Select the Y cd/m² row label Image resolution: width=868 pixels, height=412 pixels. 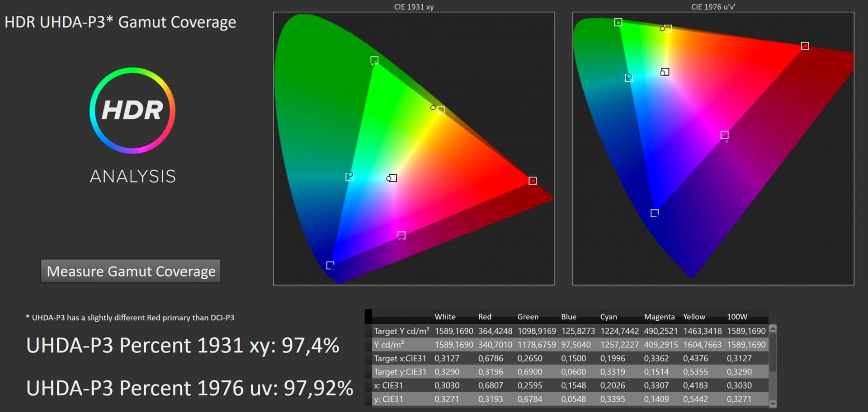[x=389, y=344]
